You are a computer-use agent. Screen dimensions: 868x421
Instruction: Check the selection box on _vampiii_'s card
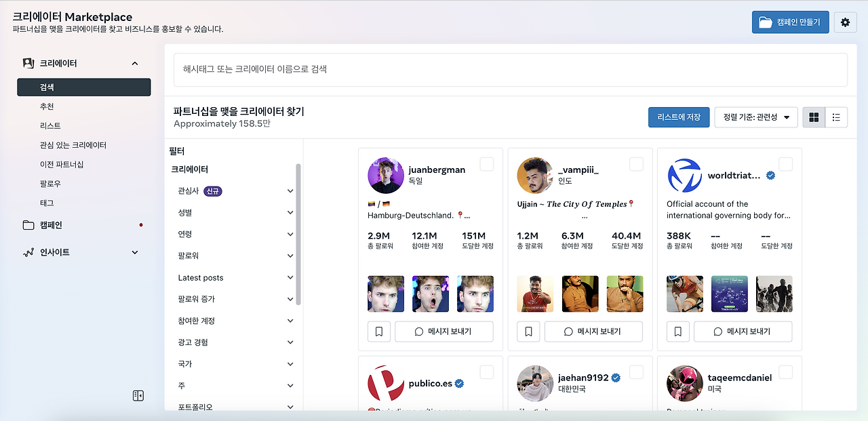coord(635,164)
